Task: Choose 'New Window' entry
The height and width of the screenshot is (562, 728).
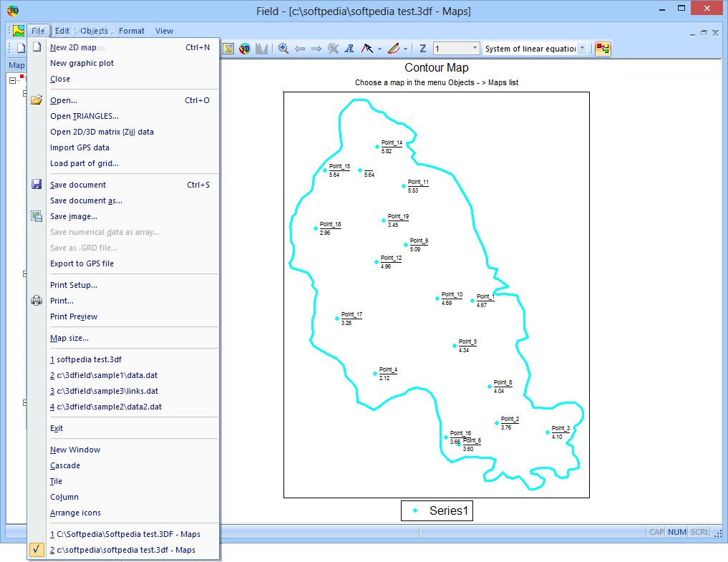Action: click(x=122, y=450)
